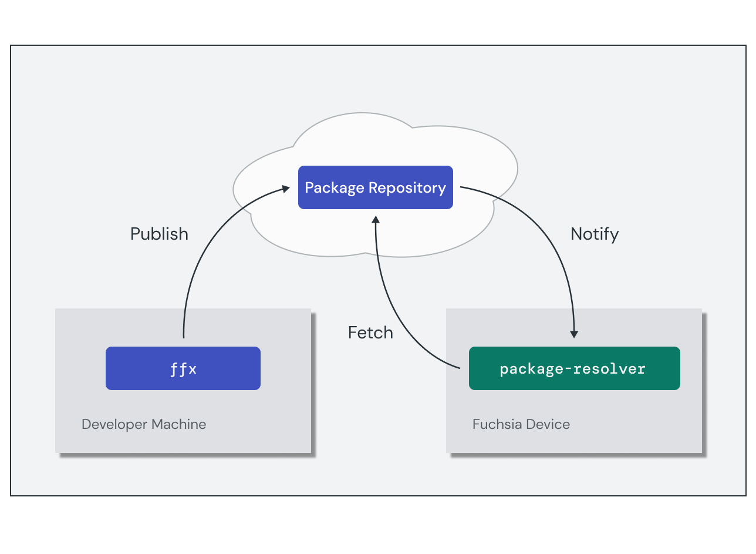Click the Fuchsia Device caption text
756x554 pixels.
coord(521,424)
